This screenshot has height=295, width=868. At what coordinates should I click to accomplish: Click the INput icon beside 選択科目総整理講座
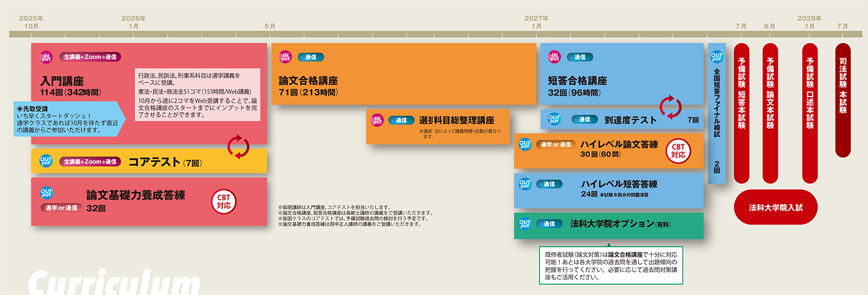[x=377, y=120]
